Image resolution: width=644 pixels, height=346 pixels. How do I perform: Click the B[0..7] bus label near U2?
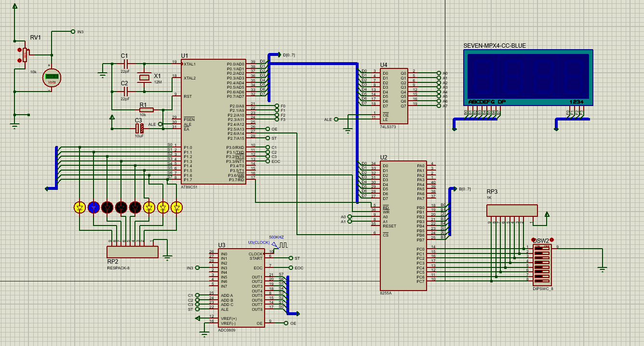465,189
